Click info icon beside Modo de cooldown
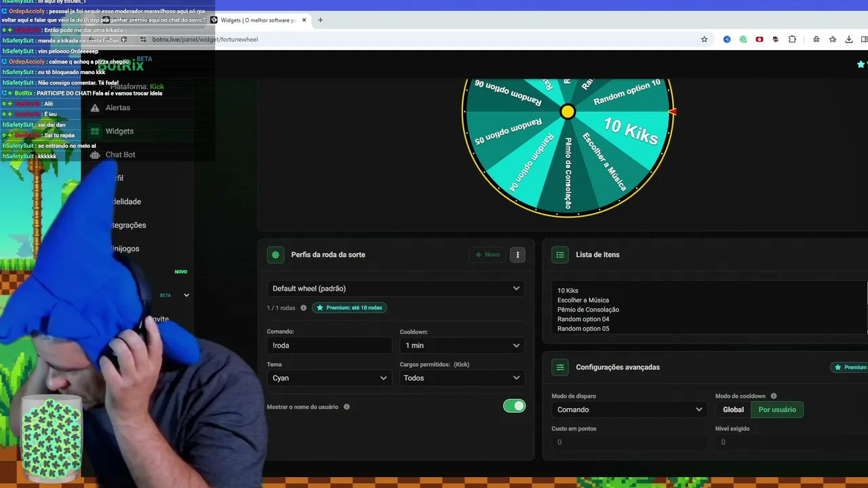The image size is (868, 488). pos(774,396)
